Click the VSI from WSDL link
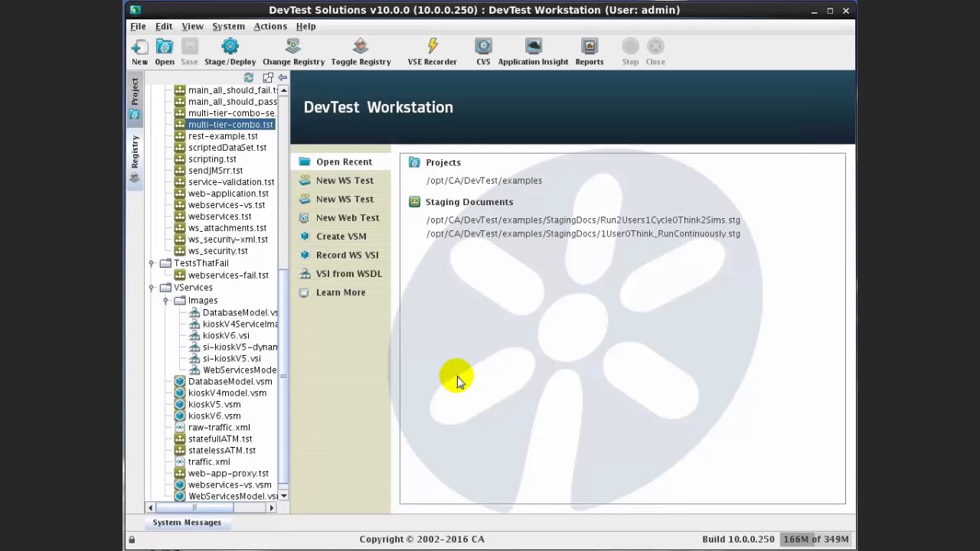 coord(349,273)
